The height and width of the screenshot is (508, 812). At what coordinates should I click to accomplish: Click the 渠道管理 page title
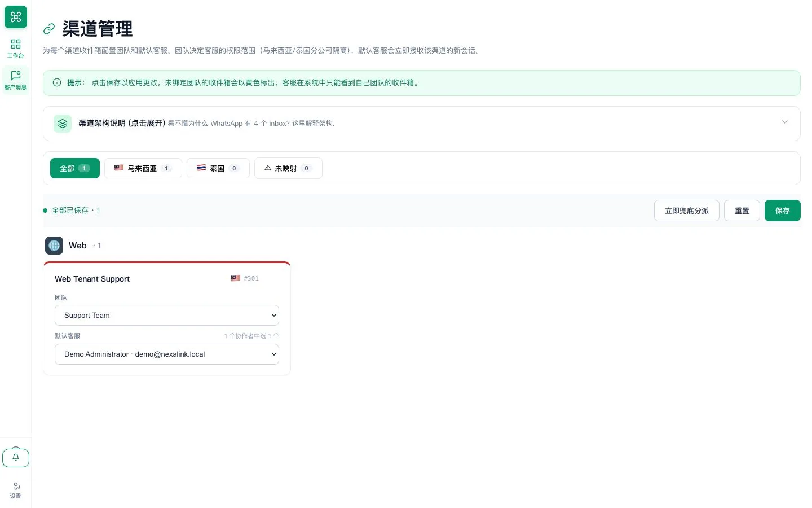click(98, 29)
